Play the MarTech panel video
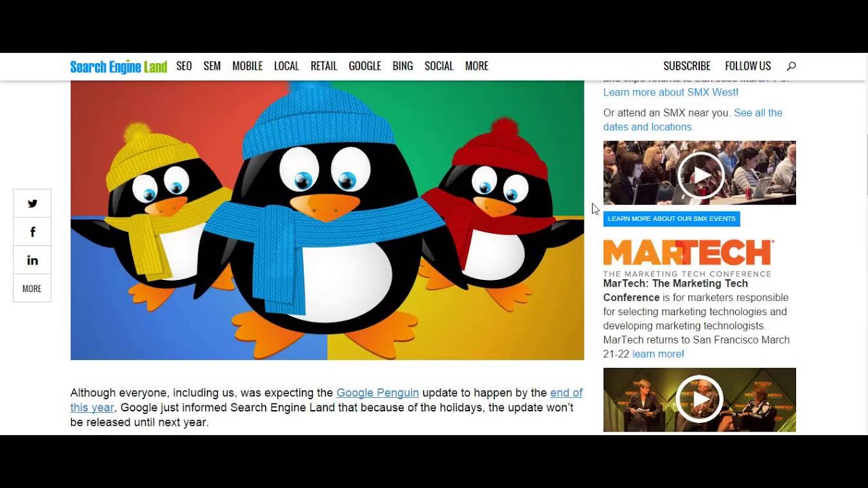 pos(700,399)
